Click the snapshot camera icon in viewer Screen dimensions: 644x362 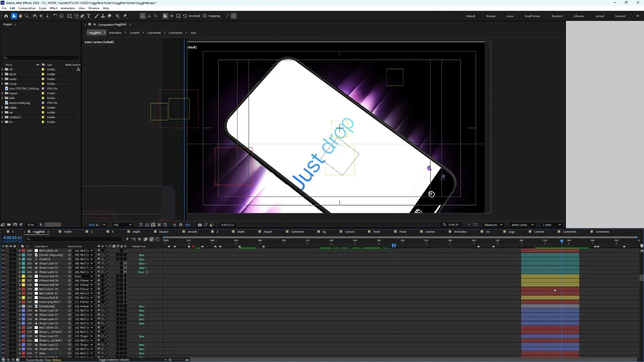click(x=200, y=225)
